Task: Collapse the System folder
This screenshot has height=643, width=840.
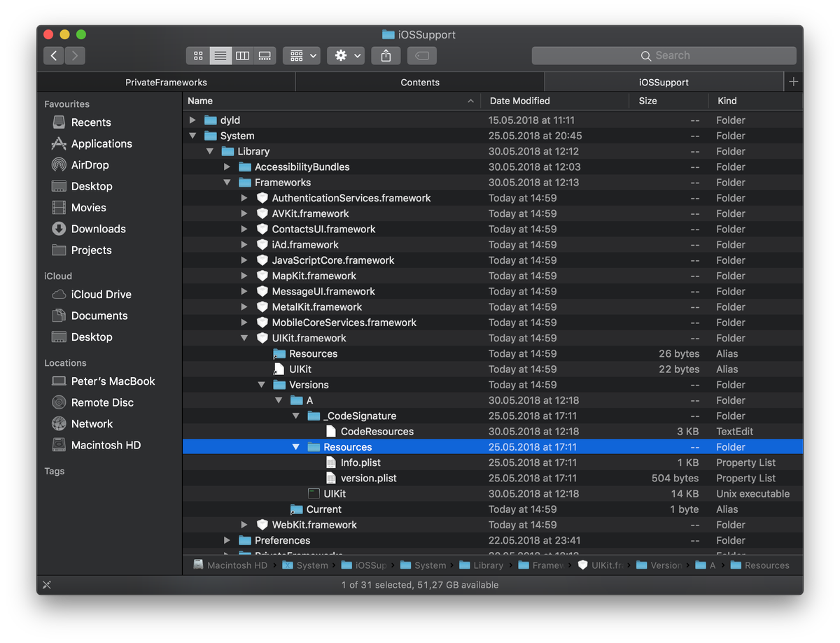Action: 192,136
